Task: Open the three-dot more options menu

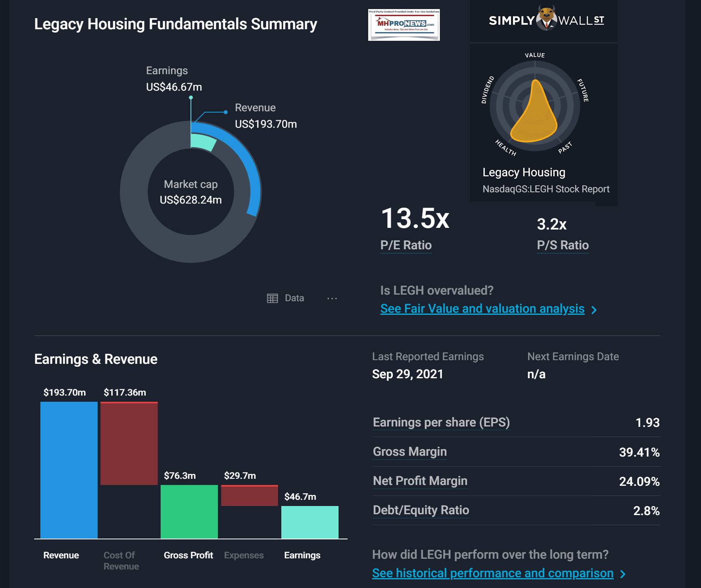Action: 332,298
